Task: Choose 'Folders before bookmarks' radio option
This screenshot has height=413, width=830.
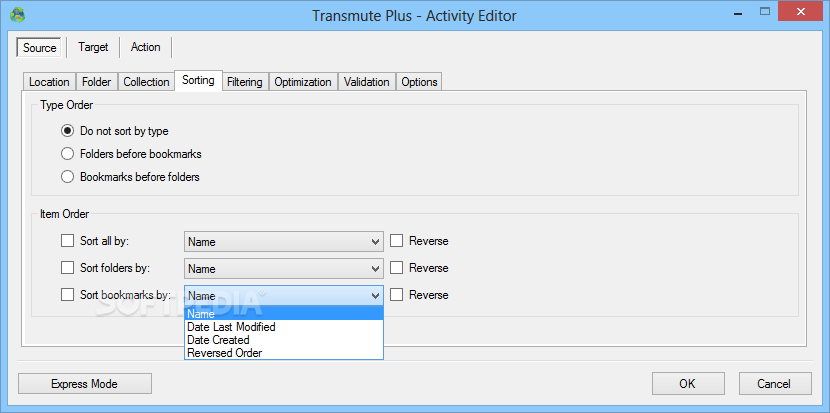Action: point(131,154)
